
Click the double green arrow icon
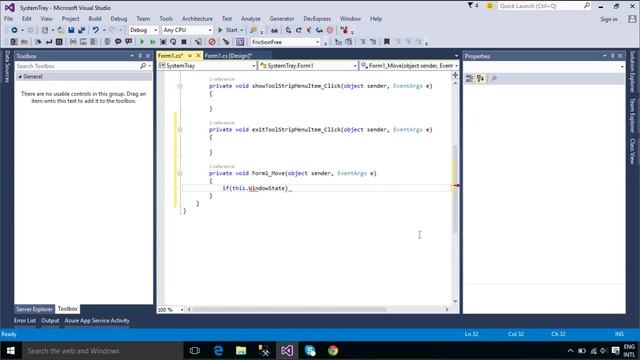pos(152,42)
